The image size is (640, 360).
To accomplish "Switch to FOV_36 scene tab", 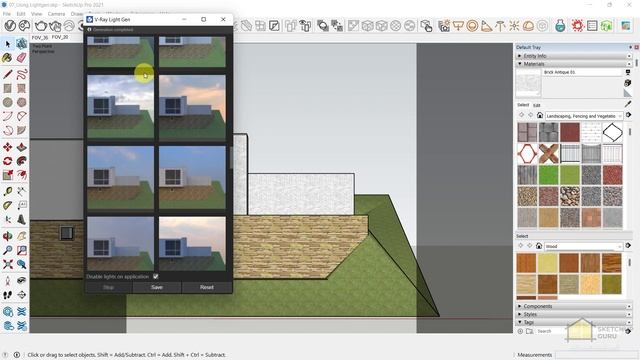I will pyautogui.click(x=40, y=37).
